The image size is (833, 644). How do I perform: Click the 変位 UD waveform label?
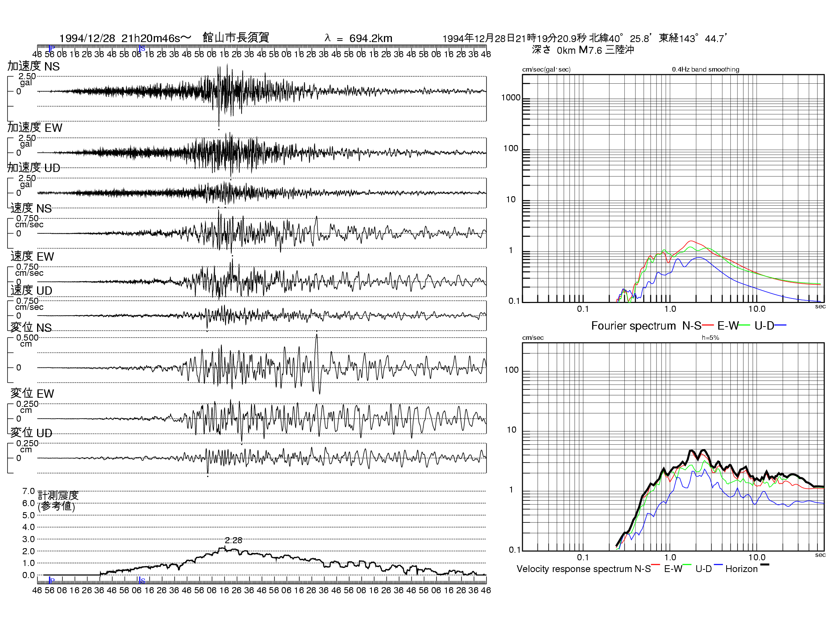tap(31, 433)
